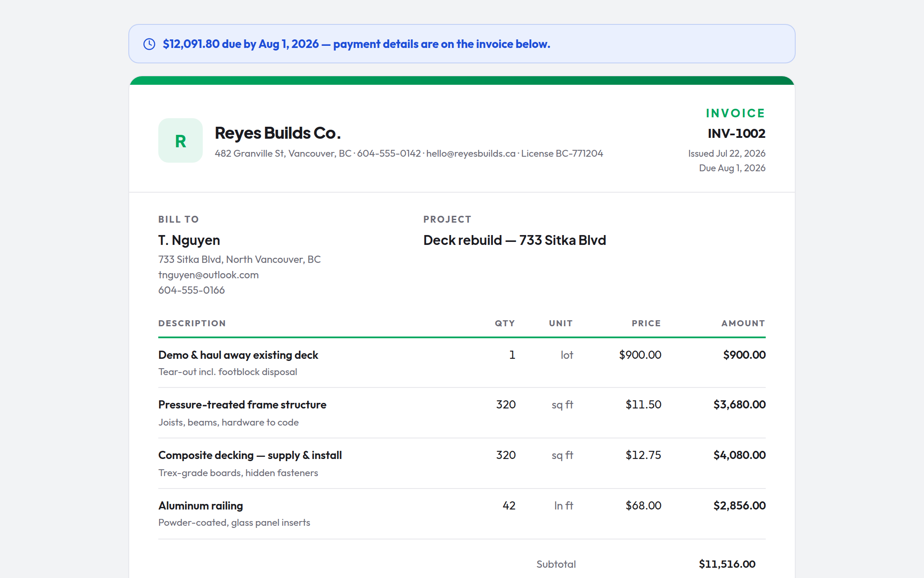Click the AMOUNT column header
Screen dimensions: 924x578
click(x=743, y=323)
